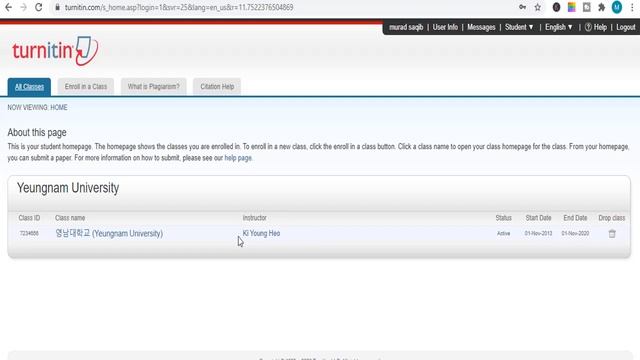Viewport: 640px width, 360px height.
Task: Click the About this page heading
Action: tap(37, 132)
